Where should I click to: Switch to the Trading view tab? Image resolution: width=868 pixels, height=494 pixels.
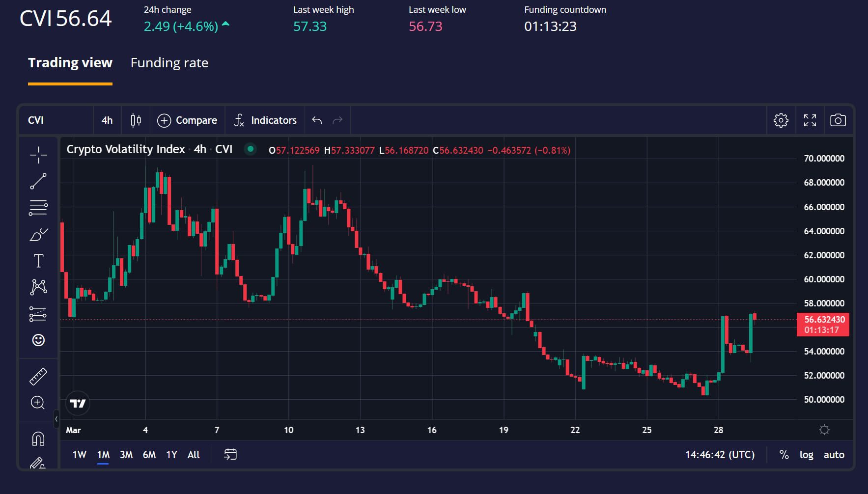70,63
